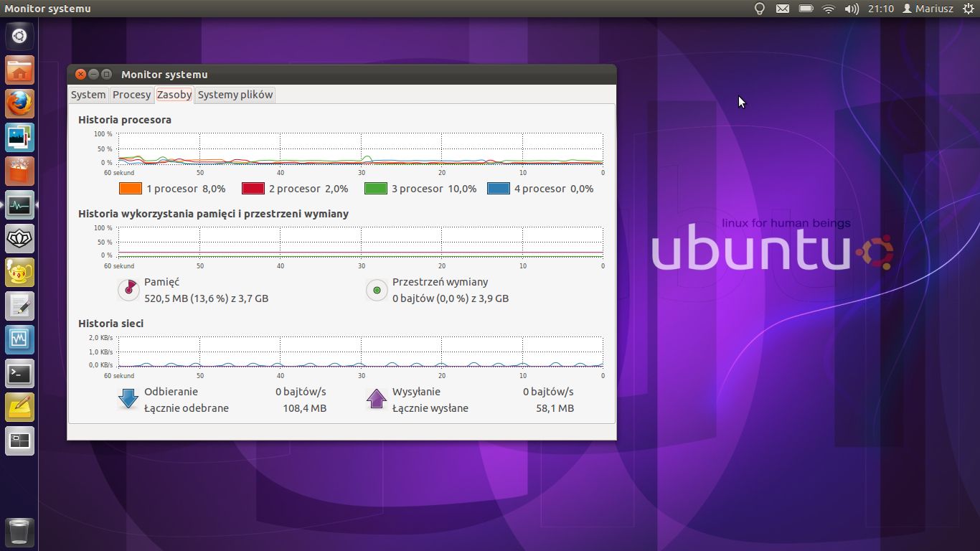
Task: Open the yellow teapot launcher icon
Action: 19,272
